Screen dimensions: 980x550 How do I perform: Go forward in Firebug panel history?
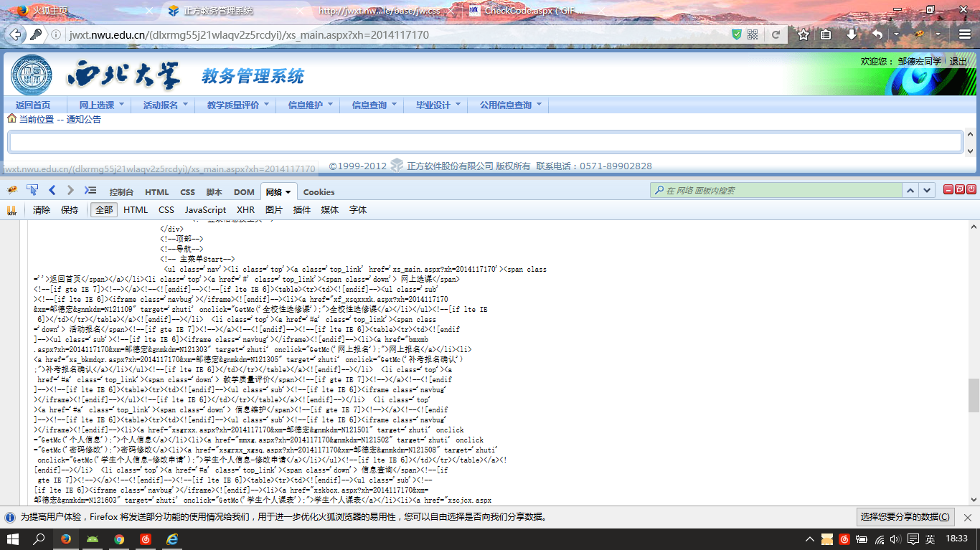(70, 190)
